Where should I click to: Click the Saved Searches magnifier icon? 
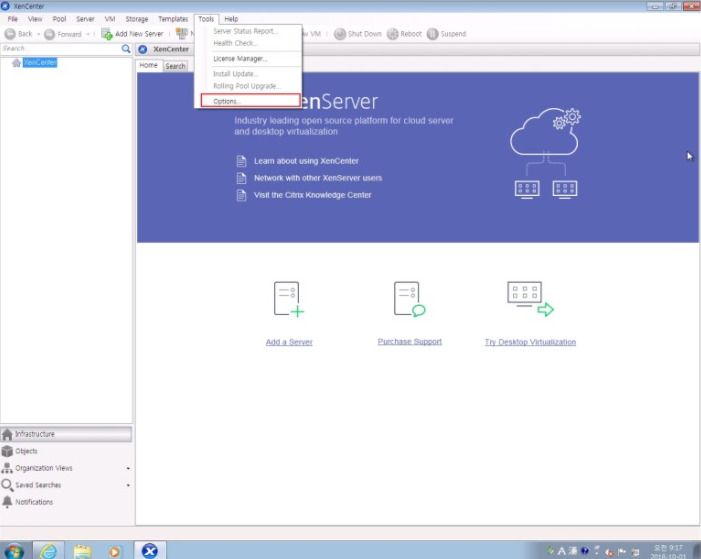(7, 485)
